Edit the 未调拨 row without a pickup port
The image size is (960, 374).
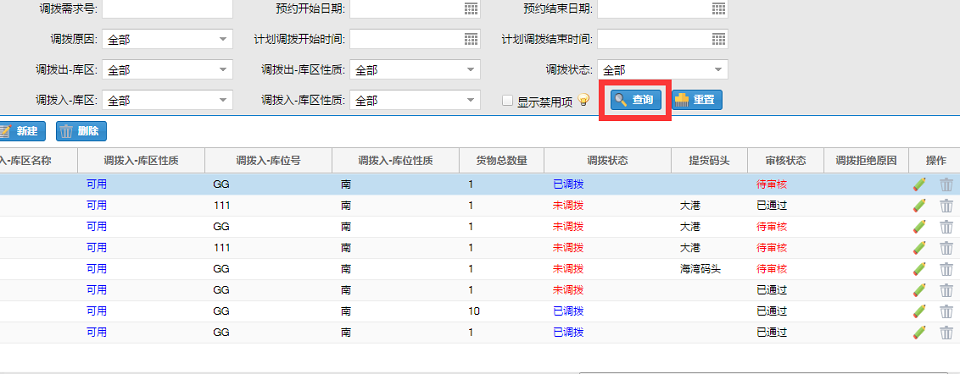tap(919, 290)
